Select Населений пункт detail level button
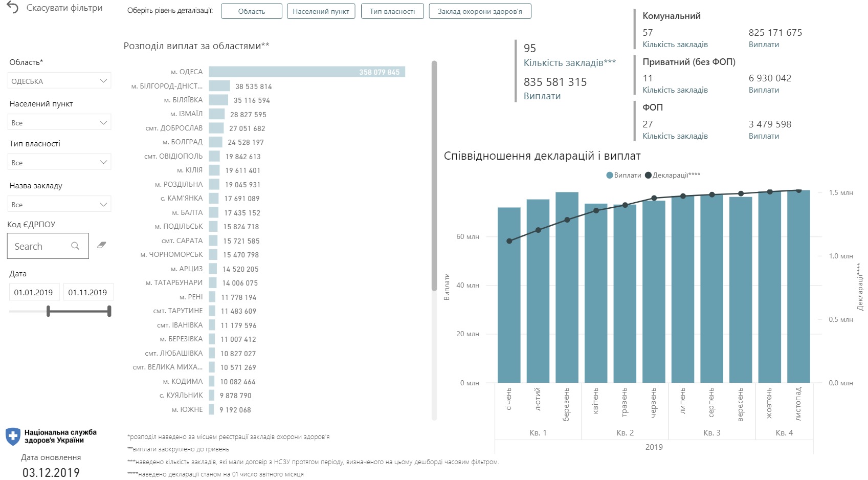Viewport: 868px width, 480px height. point(321,11)
